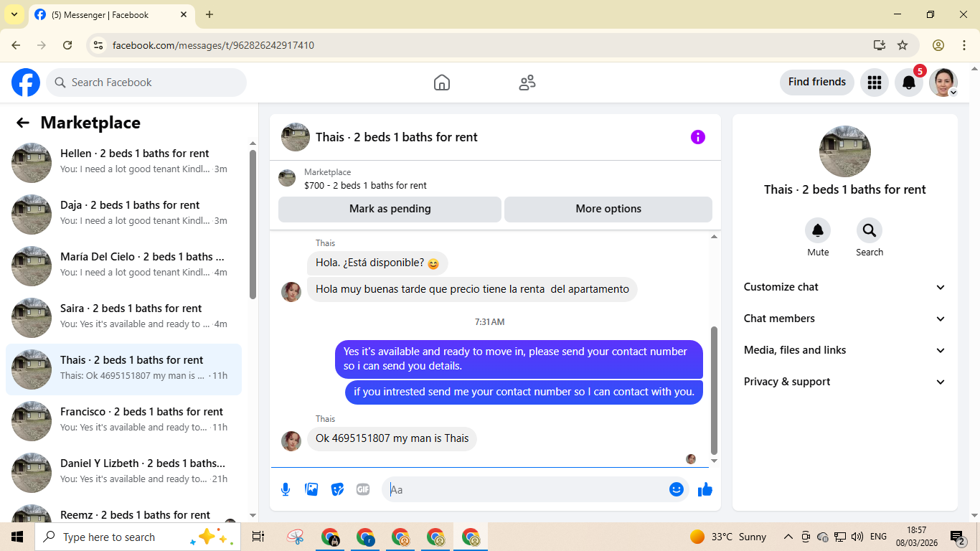Install app icon in address bar
The width and height of the screenshot is (980, 551).
(x=880, y=45)
